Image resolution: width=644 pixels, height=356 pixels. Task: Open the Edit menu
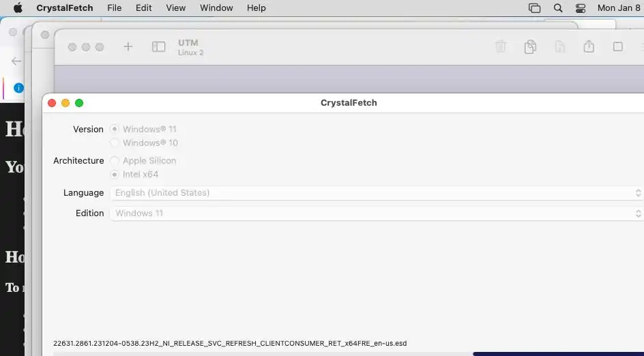pos(144,8)
